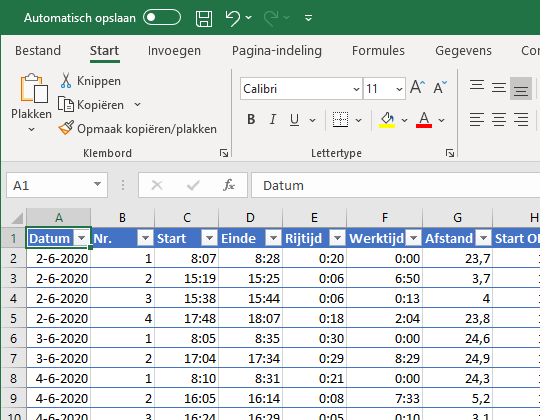Viewport: 540px width, 420px height.
Task: Open the Name Box dropdown arrow
Action: (97, 185)
